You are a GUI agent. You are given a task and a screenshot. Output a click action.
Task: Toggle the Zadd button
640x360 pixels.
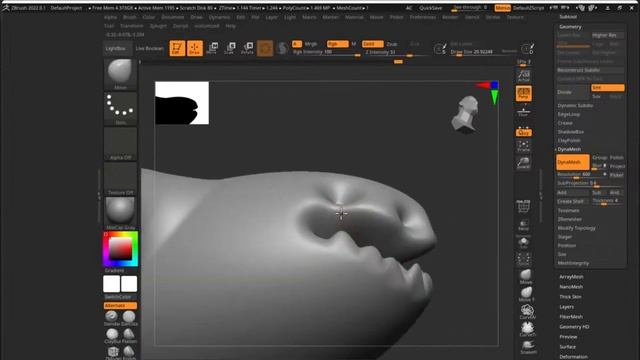(x=372, y=44)
